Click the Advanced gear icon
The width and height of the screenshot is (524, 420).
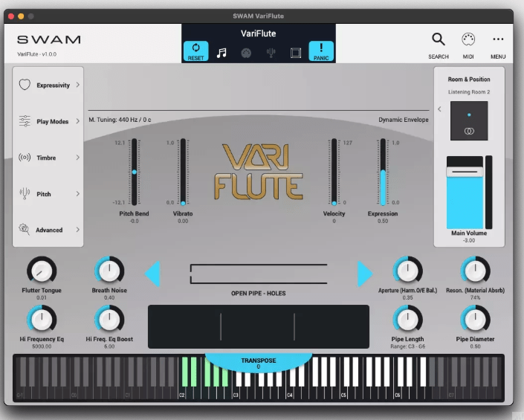click(24, 229)
